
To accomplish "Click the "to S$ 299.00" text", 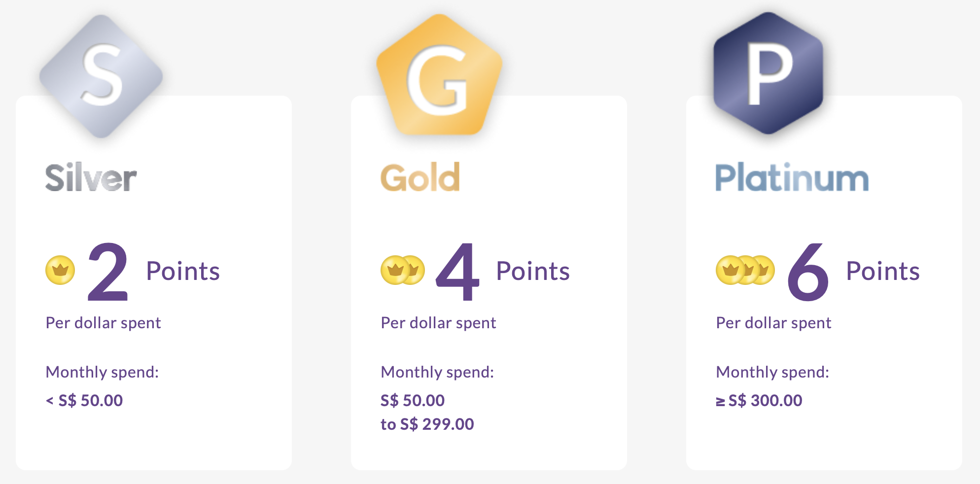I will pos(427,424).
